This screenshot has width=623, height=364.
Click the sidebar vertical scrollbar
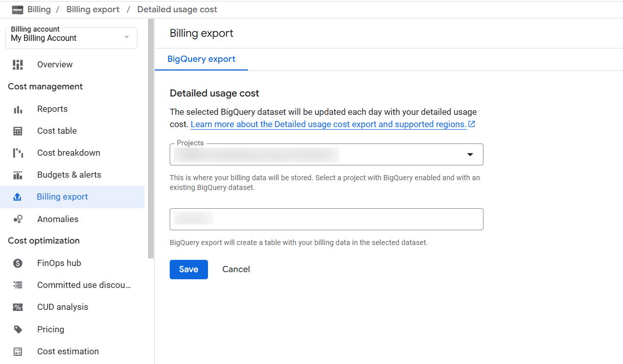tap(151, 138)
